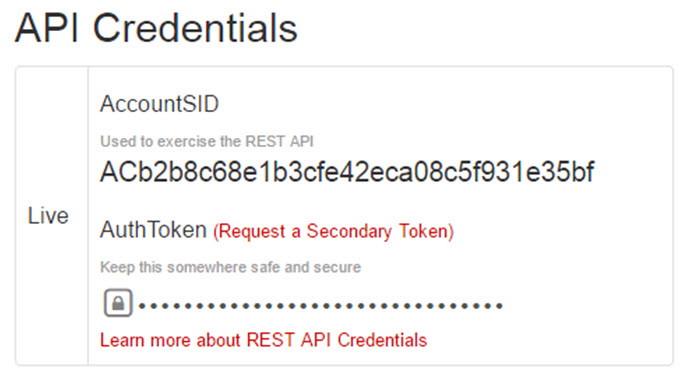The height and width of the screenshot is (377, 681).
Task: Click the Used to exercise the REST API hint
Action: point(207,142)
